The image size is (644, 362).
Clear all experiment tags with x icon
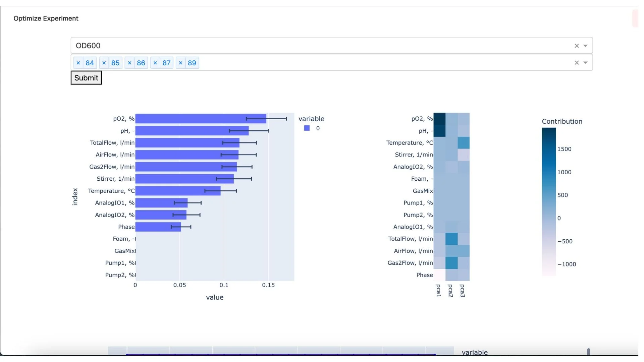(x=577, y=63)
